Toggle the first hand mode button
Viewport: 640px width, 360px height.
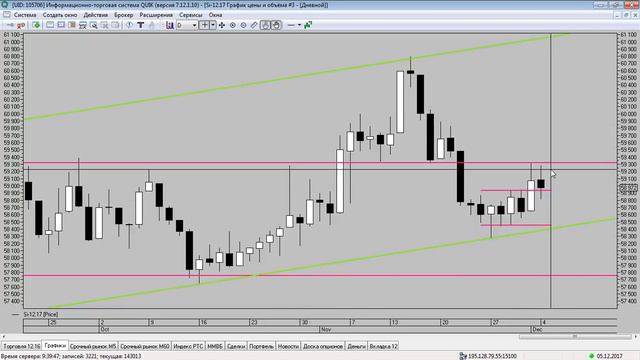[265, 25]
